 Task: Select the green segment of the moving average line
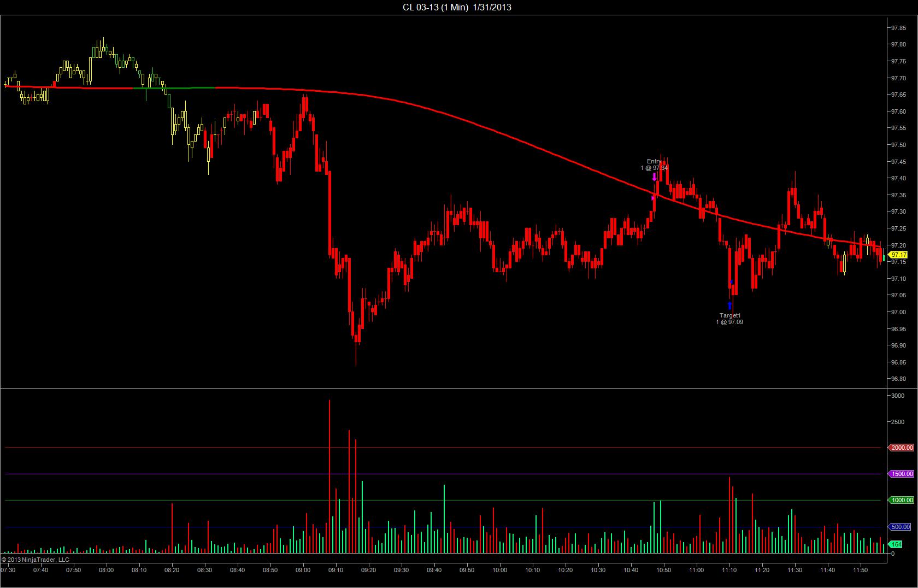[175, 87]
